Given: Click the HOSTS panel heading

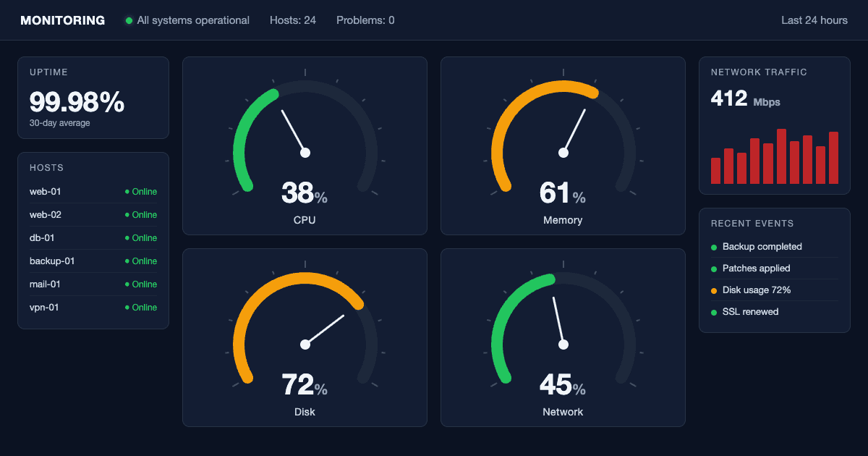Looking at the screenshot, I should [x=47, y=168].
